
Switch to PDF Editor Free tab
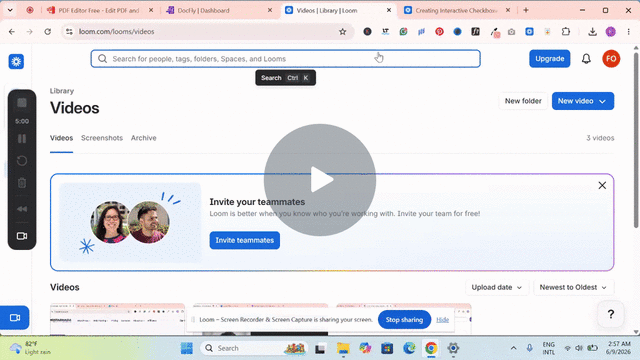(100, 10)
